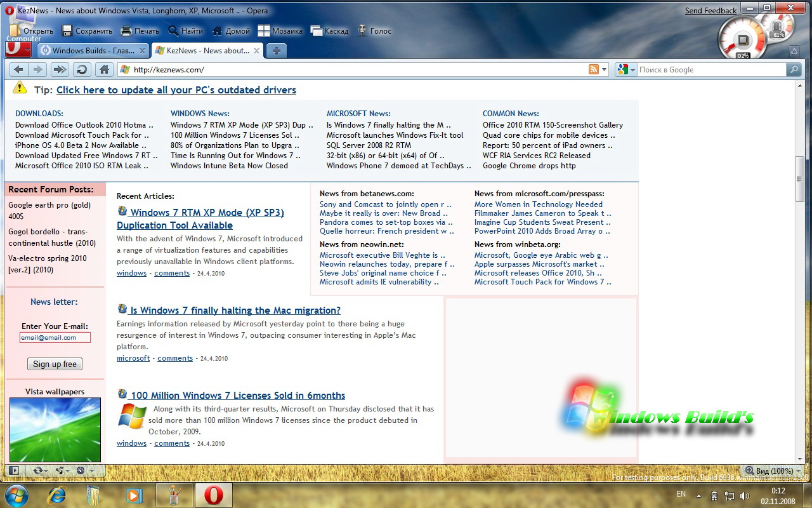Reload the current page
Viewport: 812px width, 508px height.
pyautogui.click(x=81, y=70)
